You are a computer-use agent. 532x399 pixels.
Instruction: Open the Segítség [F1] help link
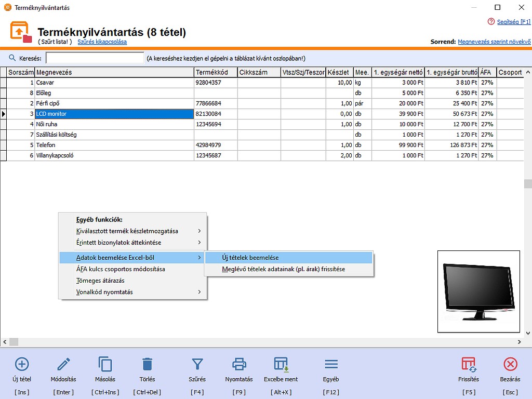(513, 22)
